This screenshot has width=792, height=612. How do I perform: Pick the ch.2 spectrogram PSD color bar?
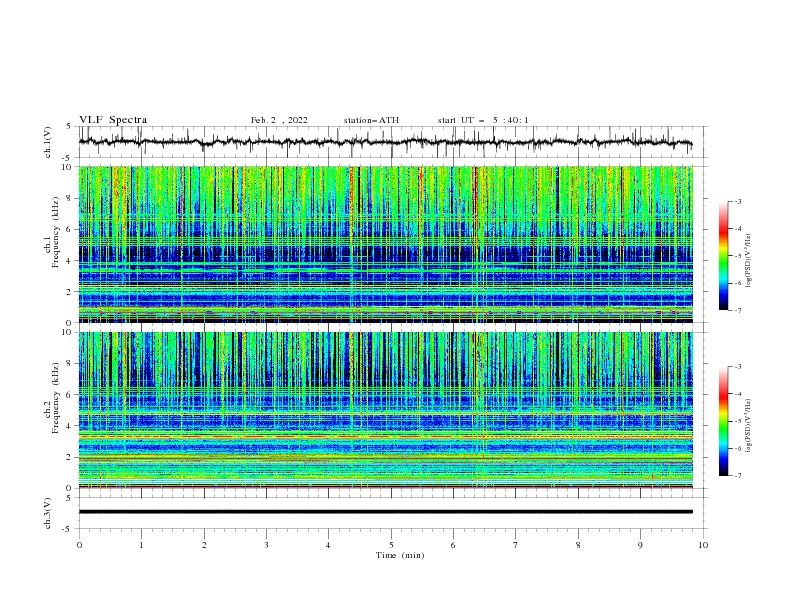(723, 421)
